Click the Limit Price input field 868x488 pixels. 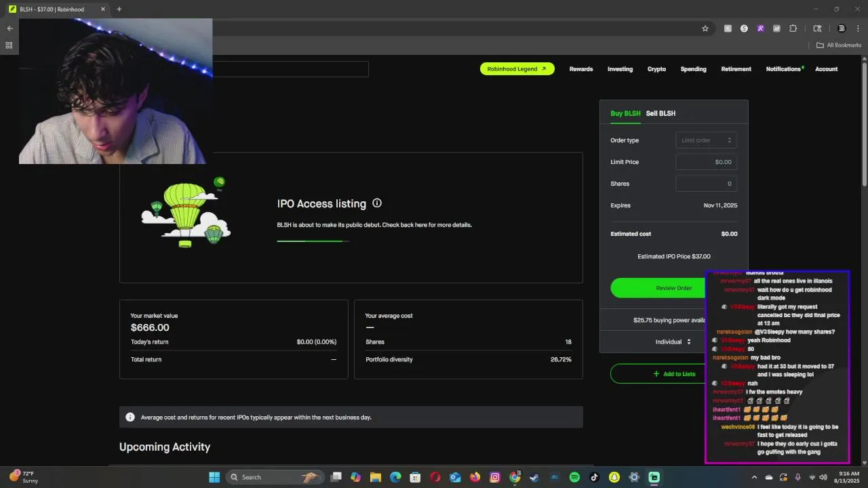pos(707,162)
